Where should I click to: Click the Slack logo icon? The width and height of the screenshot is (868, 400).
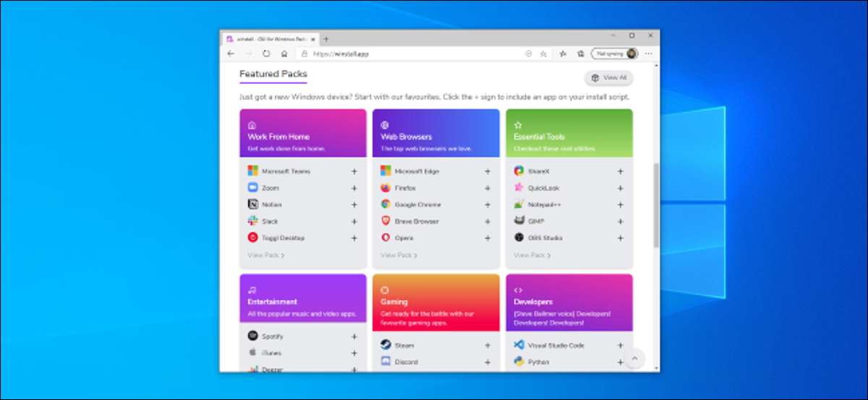click(x=252, y=221)
